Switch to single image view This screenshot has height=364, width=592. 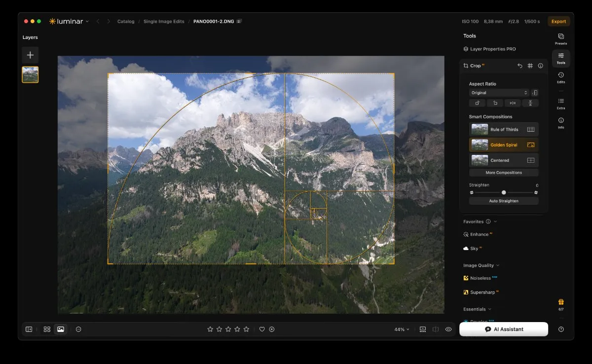click(x=60, y=329)
